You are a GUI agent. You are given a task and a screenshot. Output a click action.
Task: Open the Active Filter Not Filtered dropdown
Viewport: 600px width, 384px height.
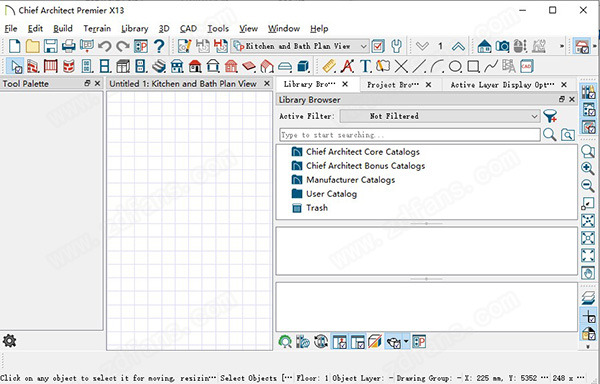440,116
